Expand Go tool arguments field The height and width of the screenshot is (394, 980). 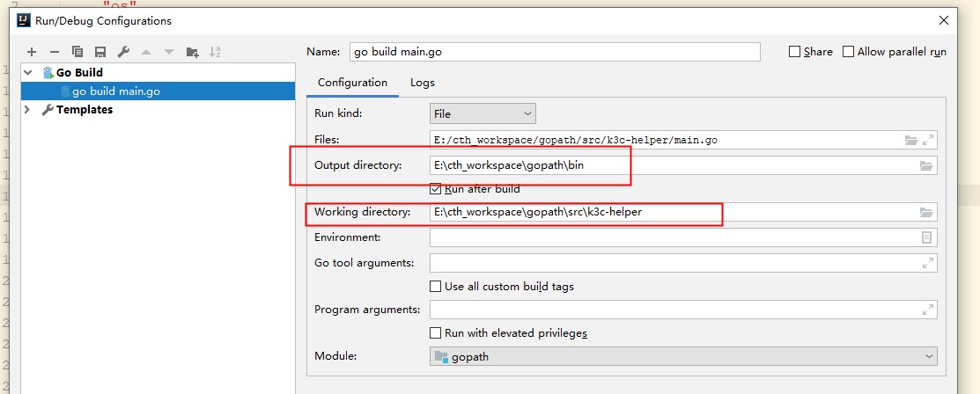(928, 264)
